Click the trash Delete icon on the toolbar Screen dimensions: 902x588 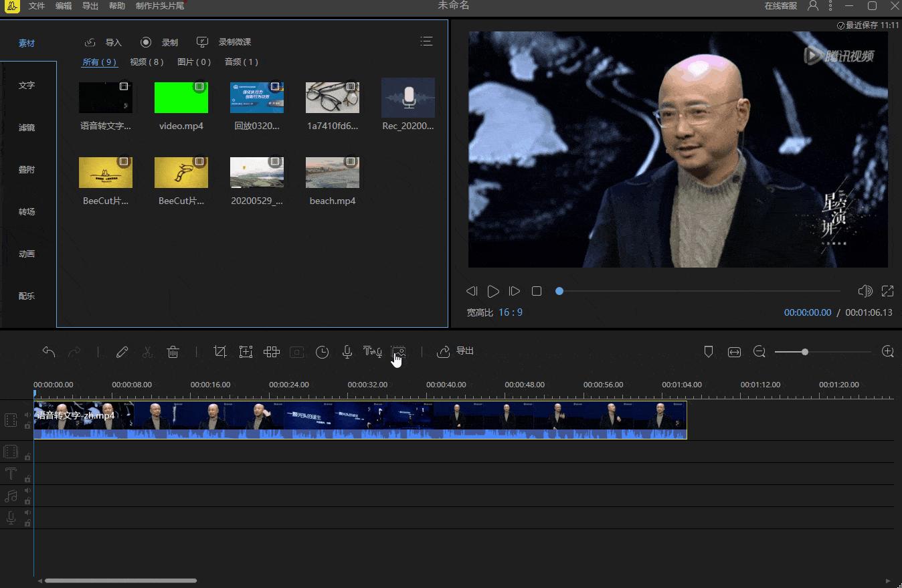(x=173, y=352)
